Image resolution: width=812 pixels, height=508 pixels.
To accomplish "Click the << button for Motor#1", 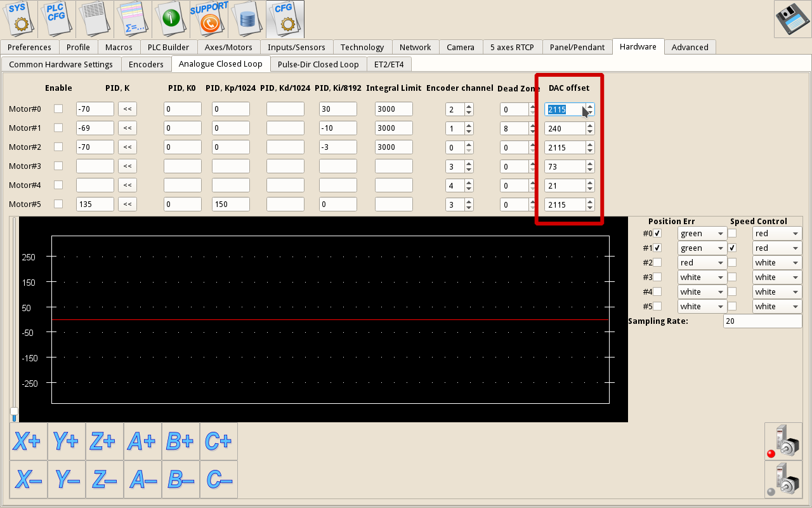I will pos(128,128).
